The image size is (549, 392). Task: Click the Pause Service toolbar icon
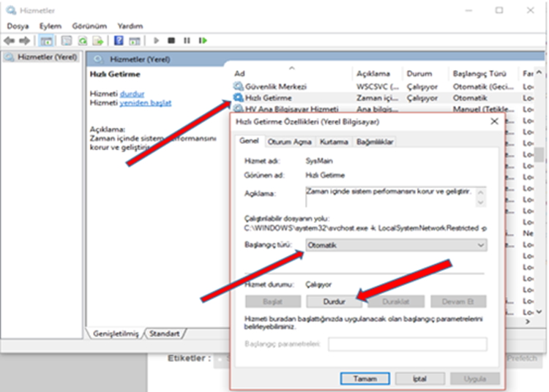187,40
